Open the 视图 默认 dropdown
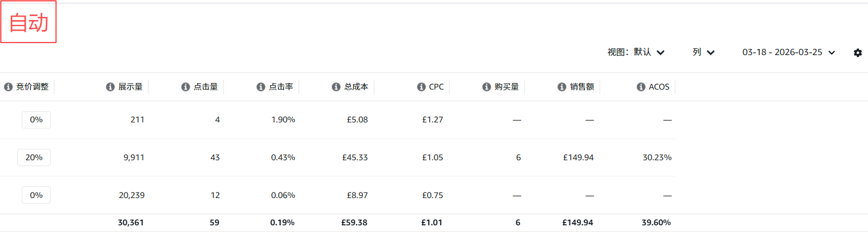The image size is (868, 232). click(x=636, y=52)
